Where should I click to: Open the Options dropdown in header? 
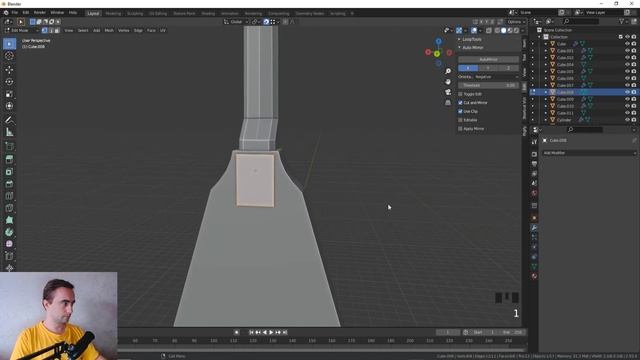[x=516, y=22]
